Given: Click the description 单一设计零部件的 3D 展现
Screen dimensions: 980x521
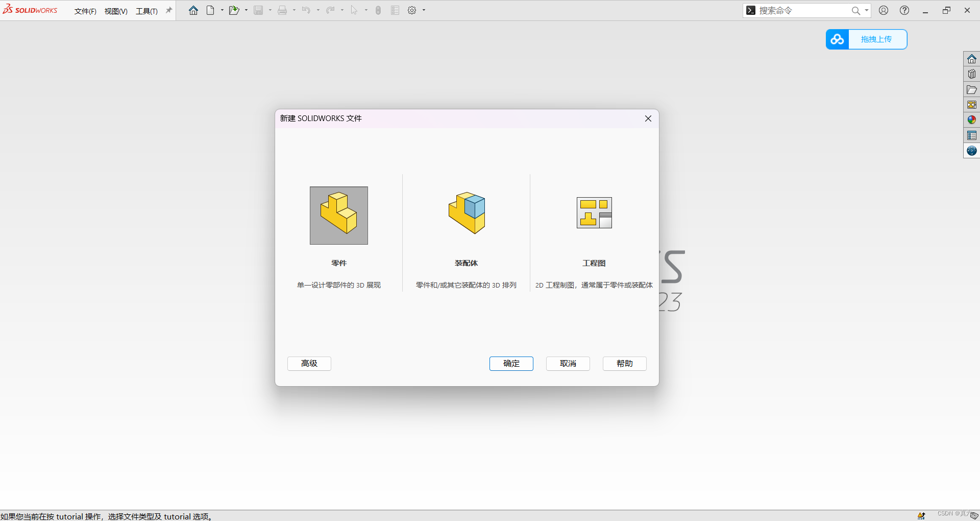Looking at the screenshot, I should pos(339,285).
